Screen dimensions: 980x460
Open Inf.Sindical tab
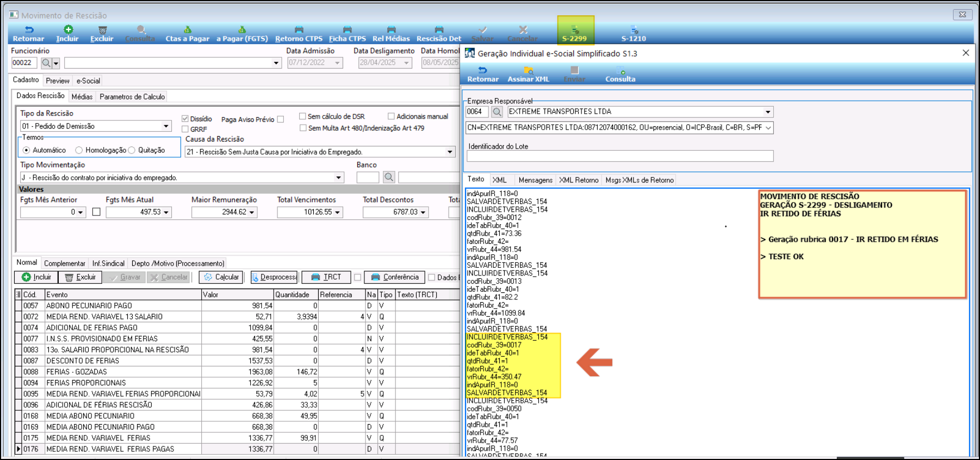(108, 263)
